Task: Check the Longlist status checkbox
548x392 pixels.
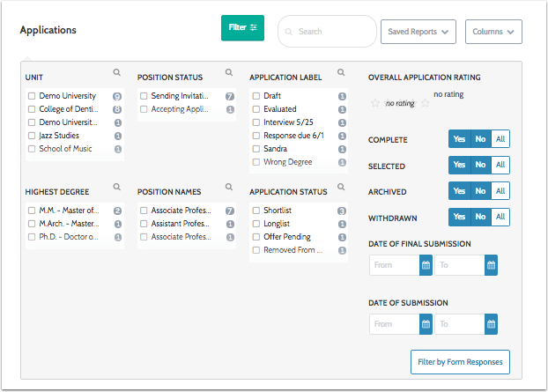Action: point(256,224)
